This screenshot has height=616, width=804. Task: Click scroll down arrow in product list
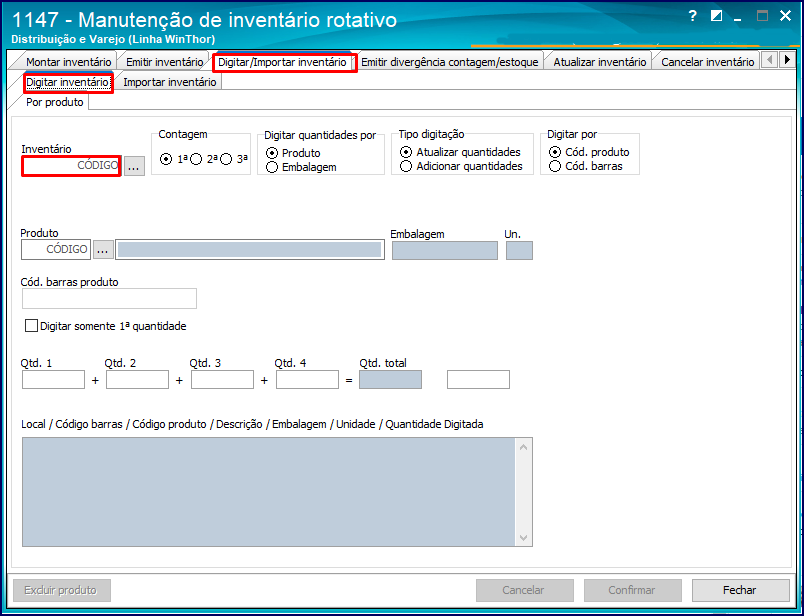click(523, 538)
